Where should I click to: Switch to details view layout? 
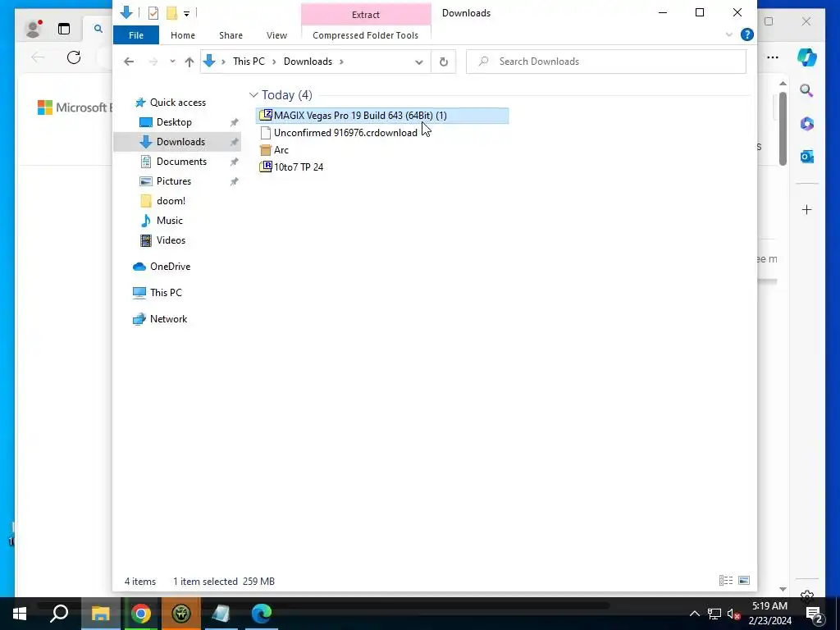pos(726,580)
